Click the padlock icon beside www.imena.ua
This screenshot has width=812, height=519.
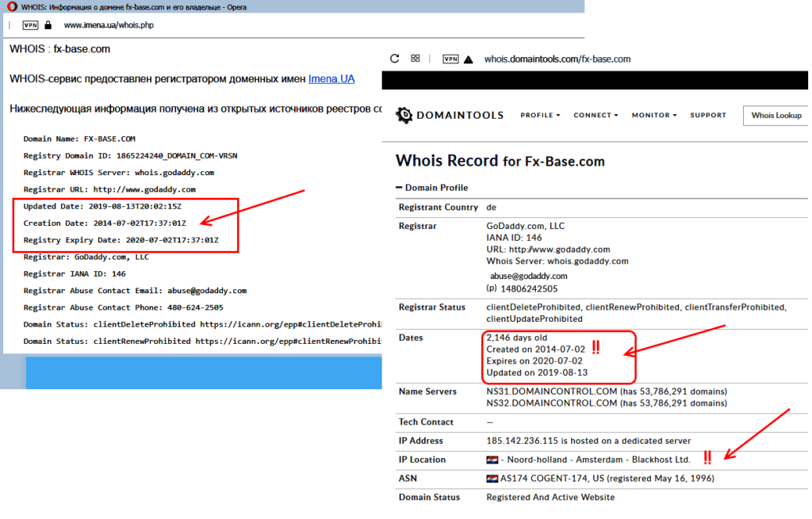48,25
